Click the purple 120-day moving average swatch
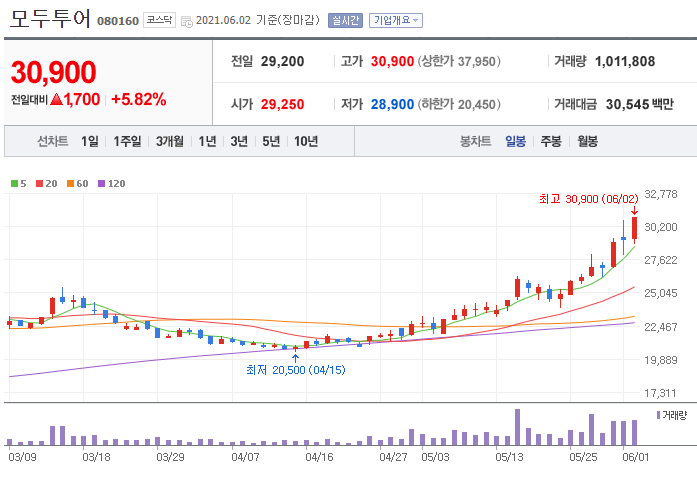697x480 pixels. click(101, 184)
